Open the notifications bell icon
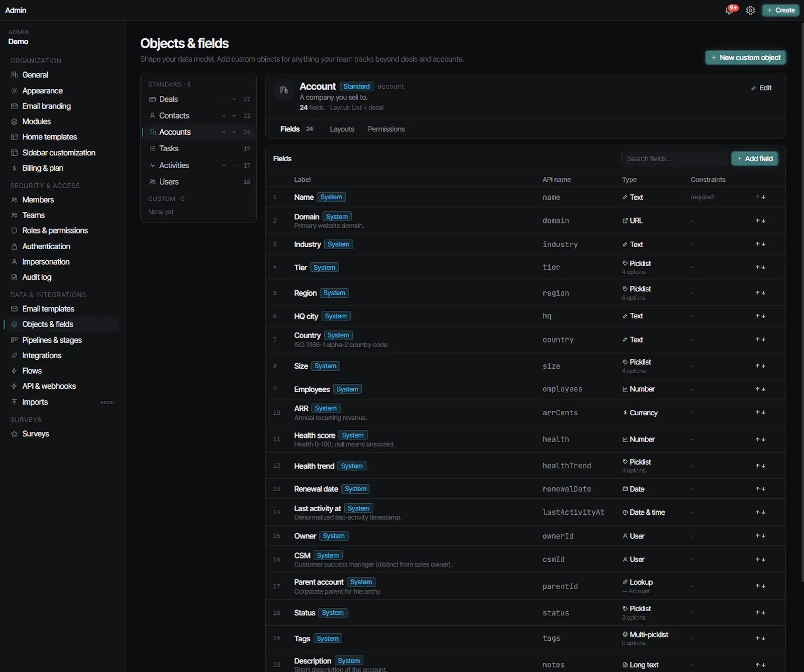The width and height of the screenshot is (804, 672). (x=729, y=11)
